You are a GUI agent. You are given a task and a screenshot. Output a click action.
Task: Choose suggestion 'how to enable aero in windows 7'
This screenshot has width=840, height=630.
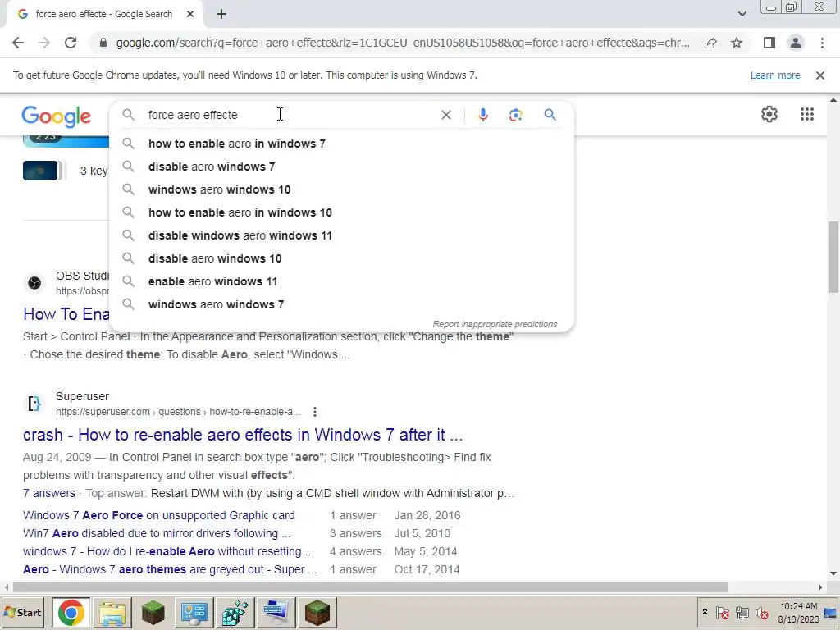[341, 144]
